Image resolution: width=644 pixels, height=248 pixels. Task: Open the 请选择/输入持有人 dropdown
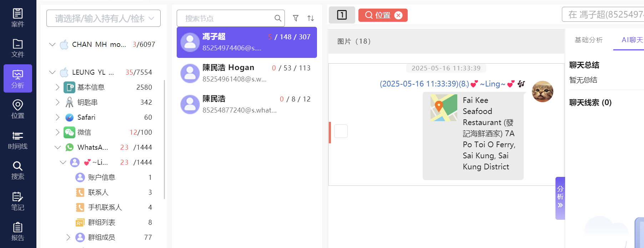coord(104,18)
